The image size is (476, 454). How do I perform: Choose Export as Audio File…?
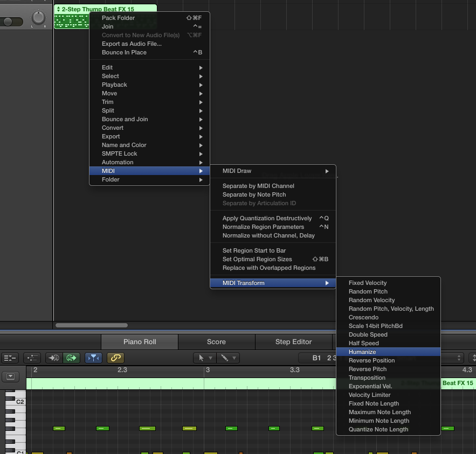pos(149,44)
